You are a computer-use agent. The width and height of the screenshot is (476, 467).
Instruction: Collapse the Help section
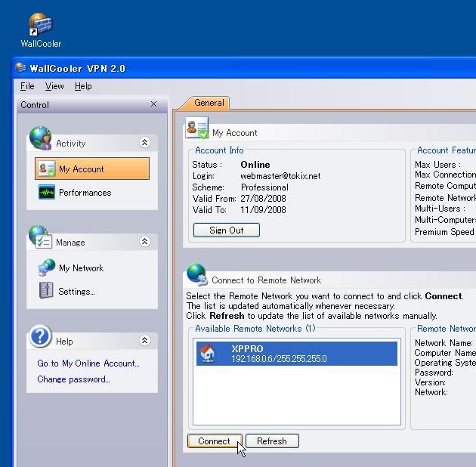click(145, 340)
